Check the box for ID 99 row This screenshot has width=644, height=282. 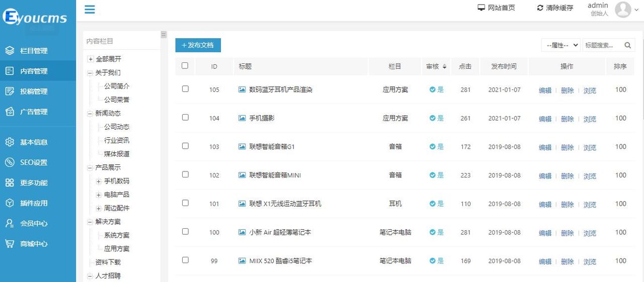point(185,260)
